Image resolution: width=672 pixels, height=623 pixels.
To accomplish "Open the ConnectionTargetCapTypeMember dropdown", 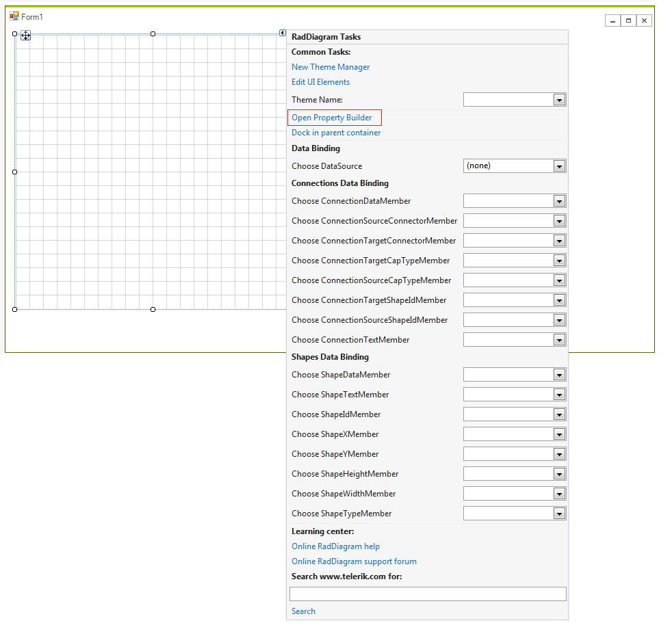I will coord(560,260).
